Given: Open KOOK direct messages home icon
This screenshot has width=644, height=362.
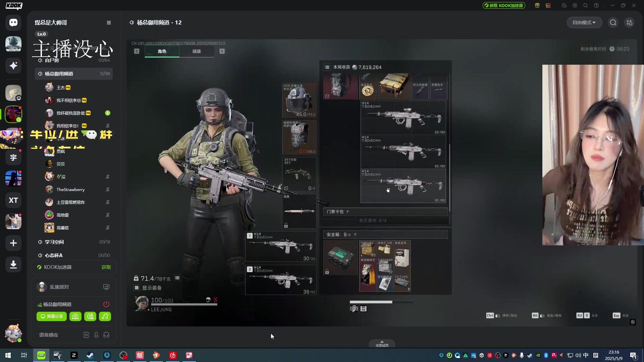Looking at the screenshot, I should [x=13, y=22].
